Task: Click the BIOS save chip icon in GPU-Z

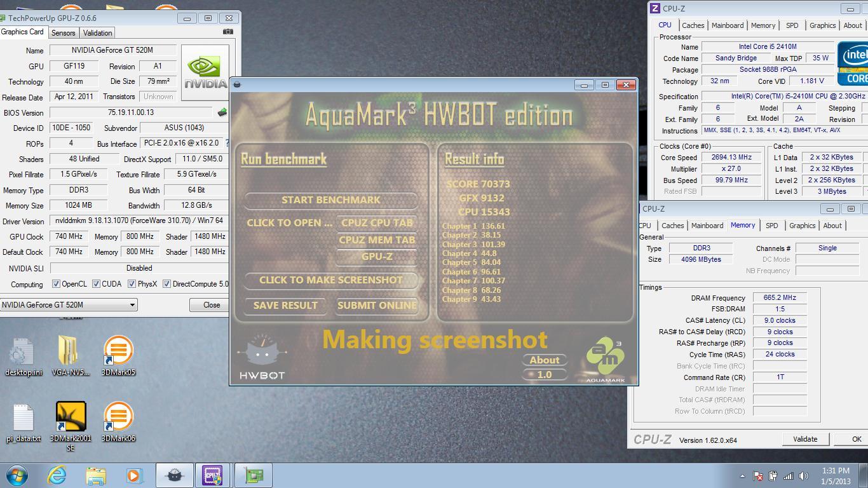Action: (x=222, y=112)
